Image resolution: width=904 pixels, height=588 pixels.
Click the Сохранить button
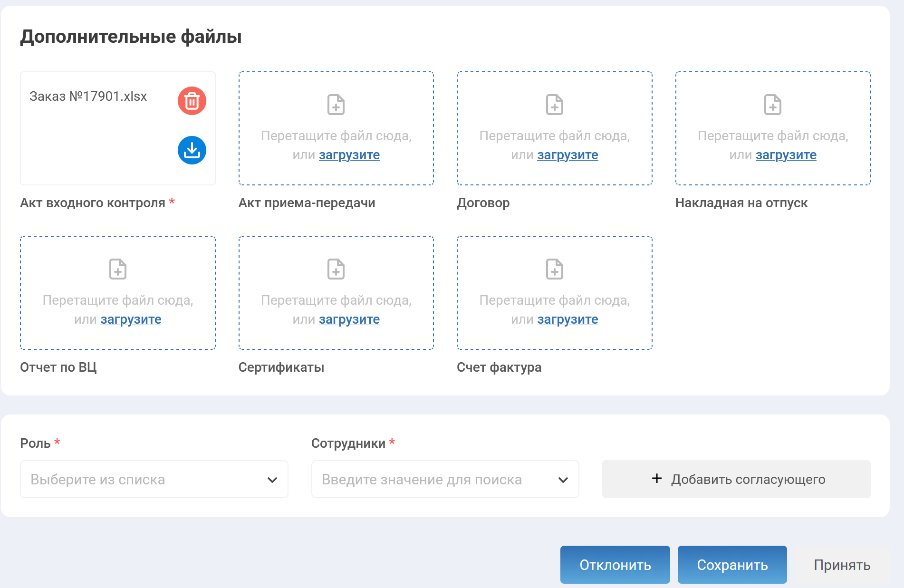[x=732, y=565]
